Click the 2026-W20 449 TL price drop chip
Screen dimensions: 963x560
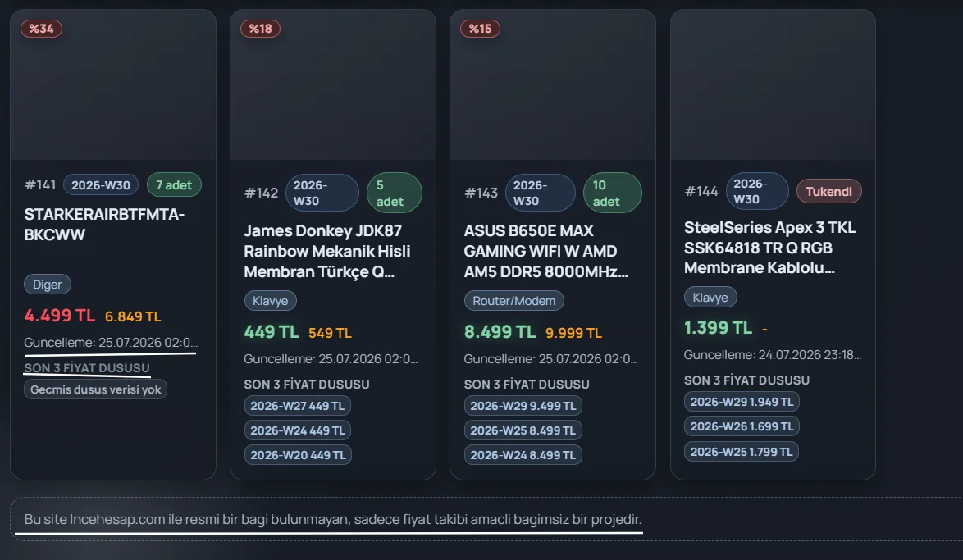click(297, 455)
